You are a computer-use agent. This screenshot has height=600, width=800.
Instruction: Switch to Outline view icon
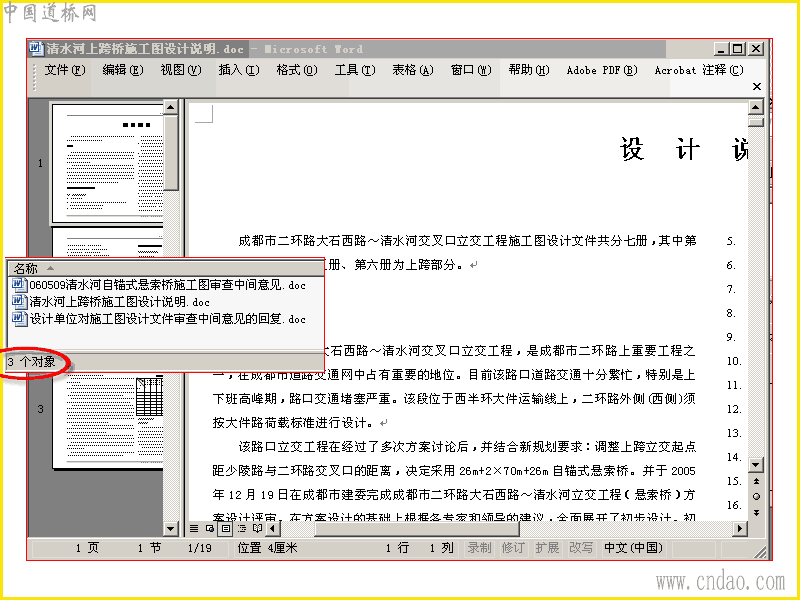241,529
